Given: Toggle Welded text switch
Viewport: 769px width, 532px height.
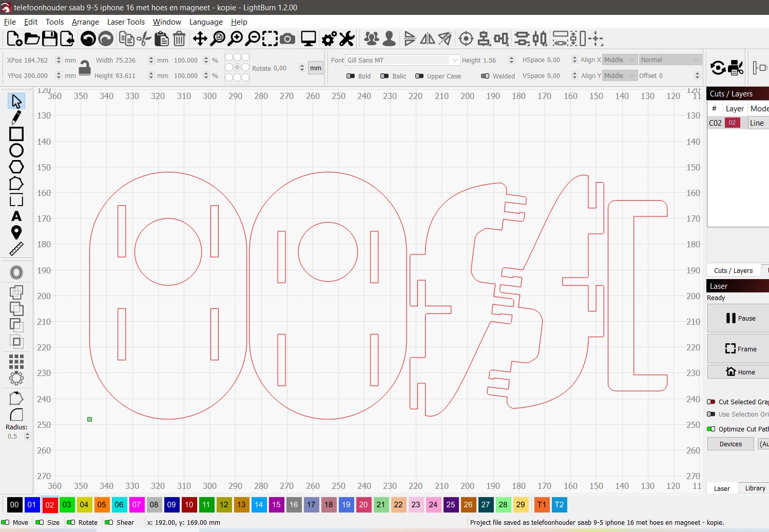Looking at the screenshot, I should click(485, 76).
